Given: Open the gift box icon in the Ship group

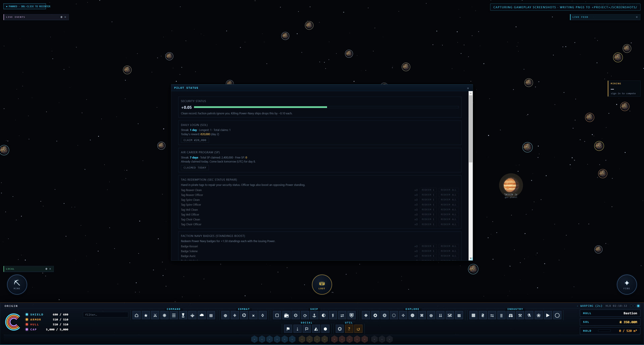Looking at the screenshot, I should tap(286, 315).
